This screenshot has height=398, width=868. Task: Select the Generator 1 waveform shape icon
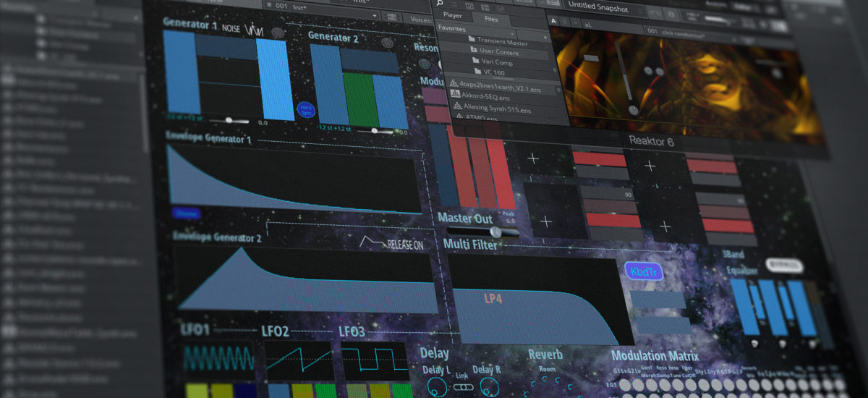coord(252,30)
